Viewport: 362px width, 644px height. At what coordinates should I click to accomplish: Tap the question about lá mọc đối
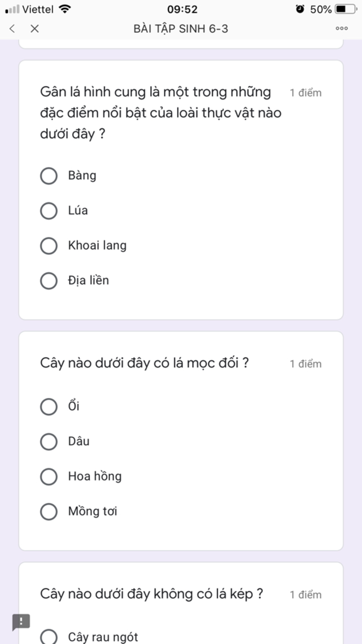[144, 363]
